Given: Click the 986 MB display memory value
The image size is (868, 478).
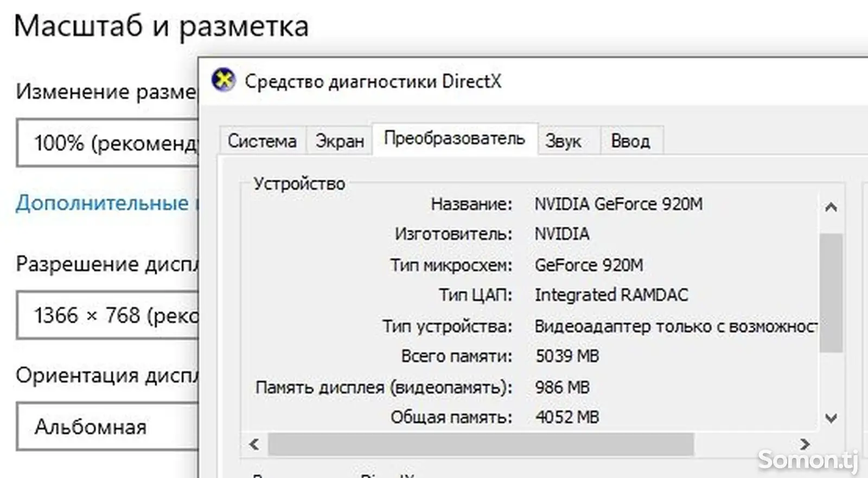Looking at the screenshot, I should click(562, 387).
